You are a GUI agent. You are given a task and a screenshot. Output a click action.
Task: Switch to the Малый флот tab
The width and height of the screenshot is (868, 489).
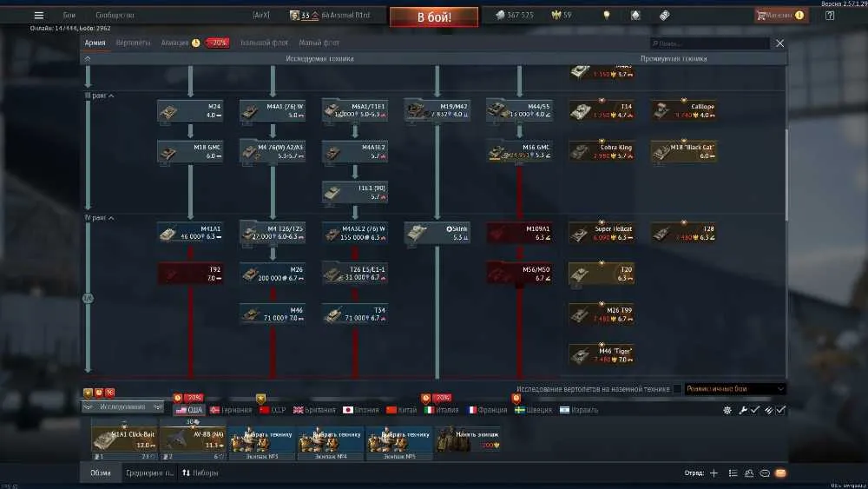[319, 43]
